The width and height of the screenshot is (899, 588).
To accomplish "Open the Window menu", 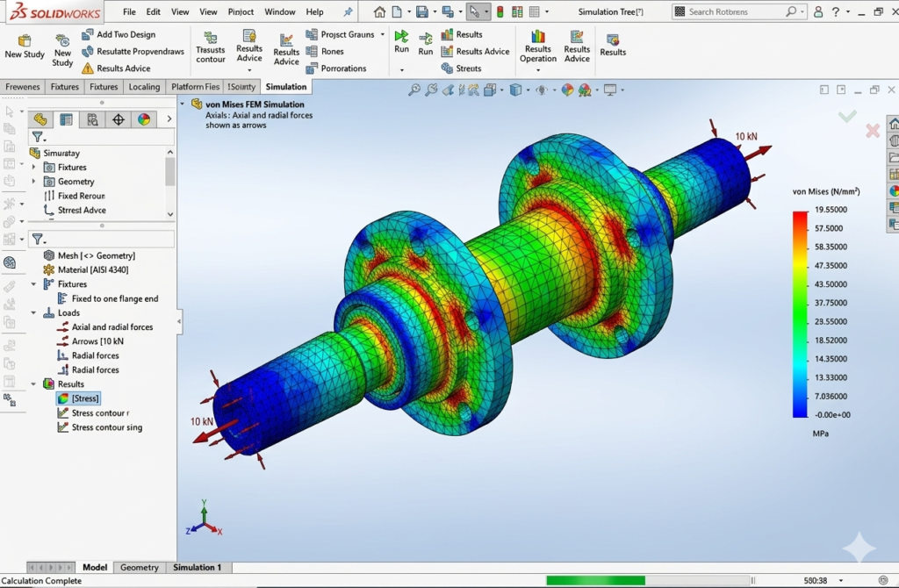I will click(279, 12).
